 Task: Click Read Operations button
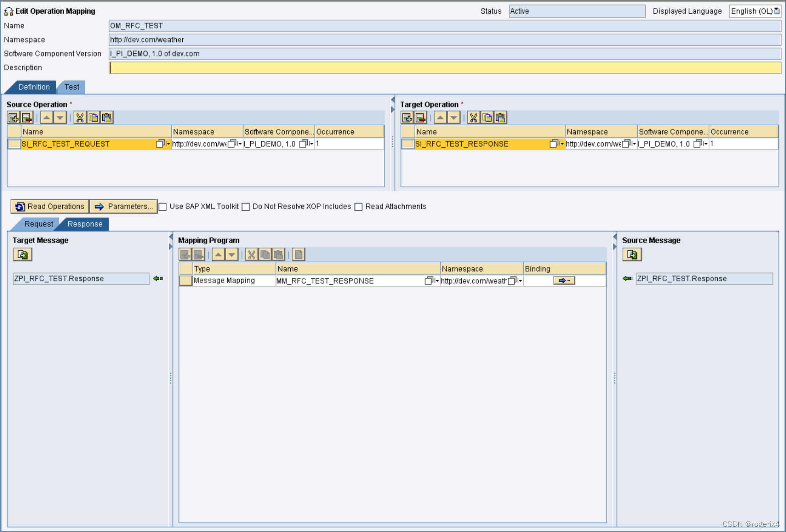[50, 207]
